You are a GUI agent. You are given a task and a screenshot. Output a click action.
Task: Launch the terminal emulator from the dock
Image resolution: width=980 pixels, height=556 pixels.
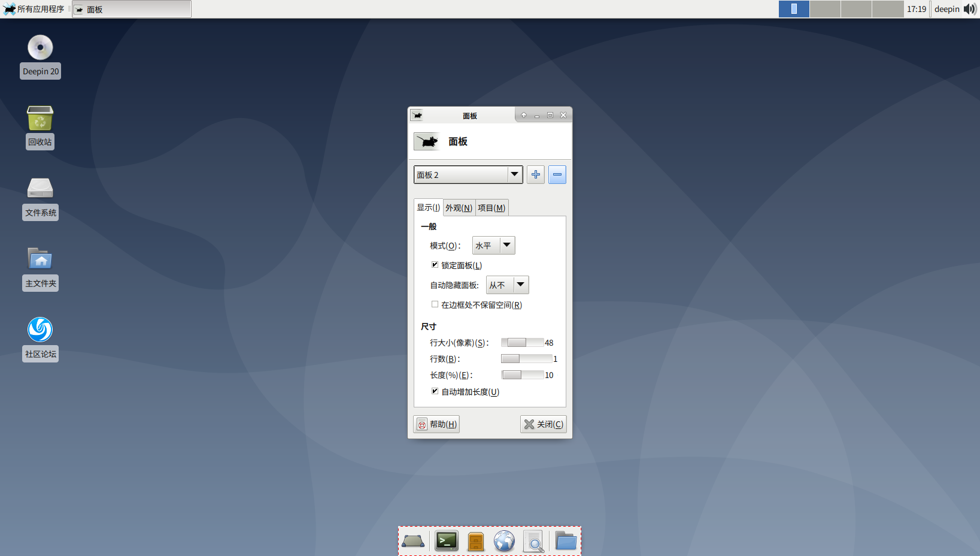(447, 542)
